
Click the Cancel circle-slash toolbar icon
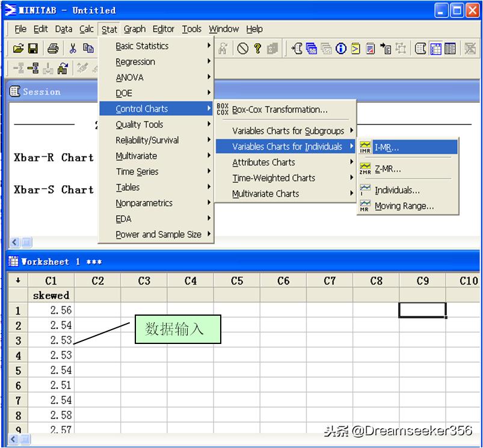(x=242, y=49)
